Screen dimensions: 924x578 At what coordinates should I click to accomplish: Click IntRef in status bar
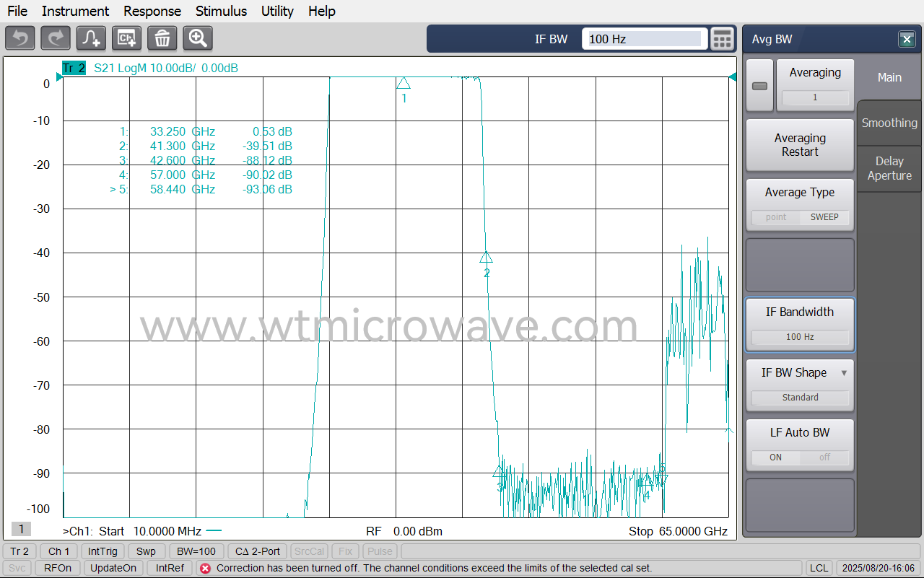point(170,568)
